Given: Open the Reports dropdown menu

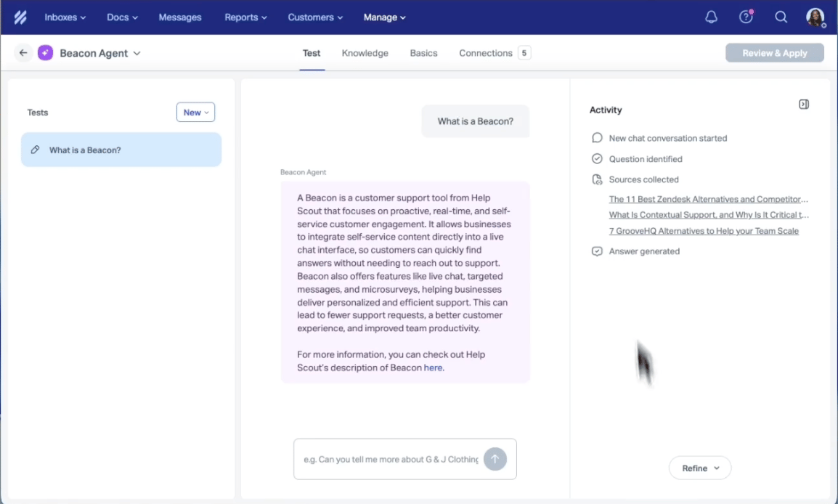Looking at the screenshot, I should tap(245, 17).
